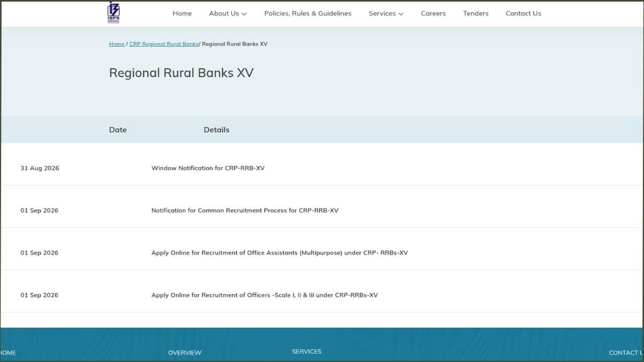
Task: Open Notification for Common Recruitment Process link
Action: coord(245,211)
